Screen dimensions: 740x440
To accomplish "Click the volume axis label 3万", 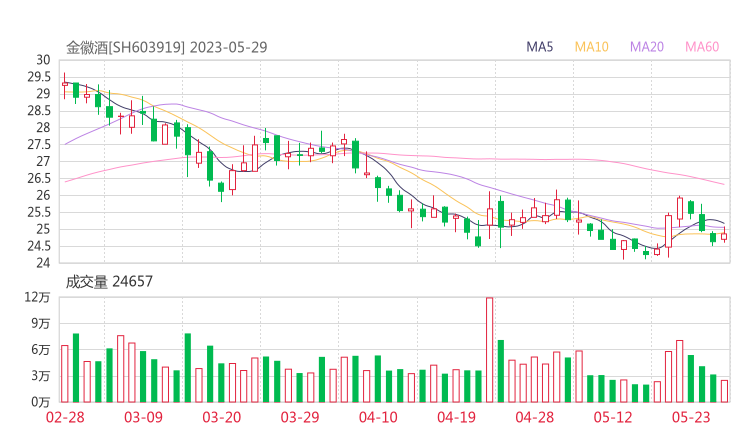I will point(41,376).
